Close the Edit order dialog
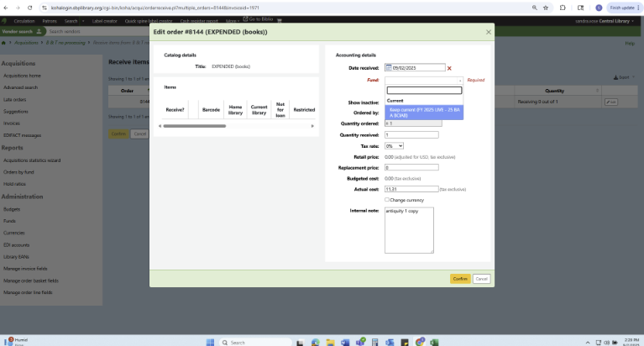This screenshot has width=644, height=346. [489, 32]
